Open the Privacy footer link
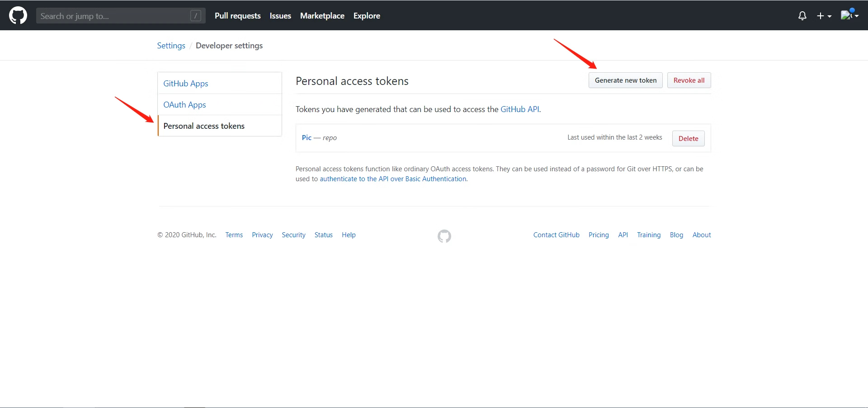868x408 pixels. pos(262,235)
